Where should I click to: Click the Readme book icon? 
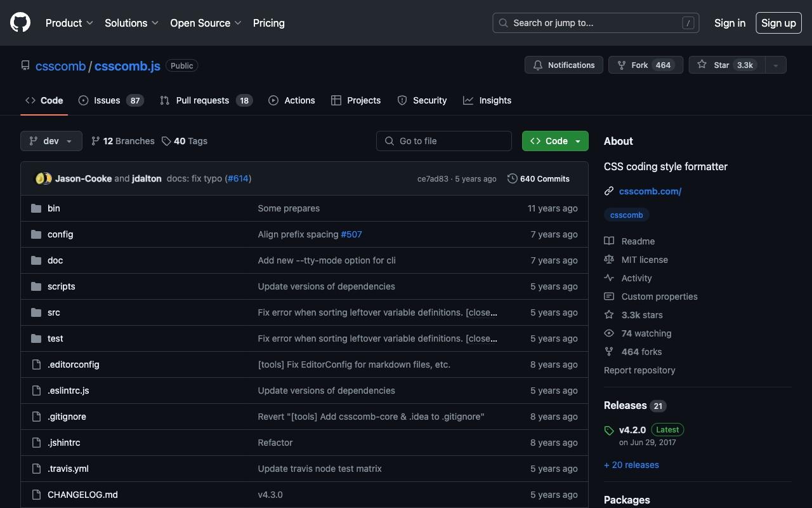click(609, 241)
